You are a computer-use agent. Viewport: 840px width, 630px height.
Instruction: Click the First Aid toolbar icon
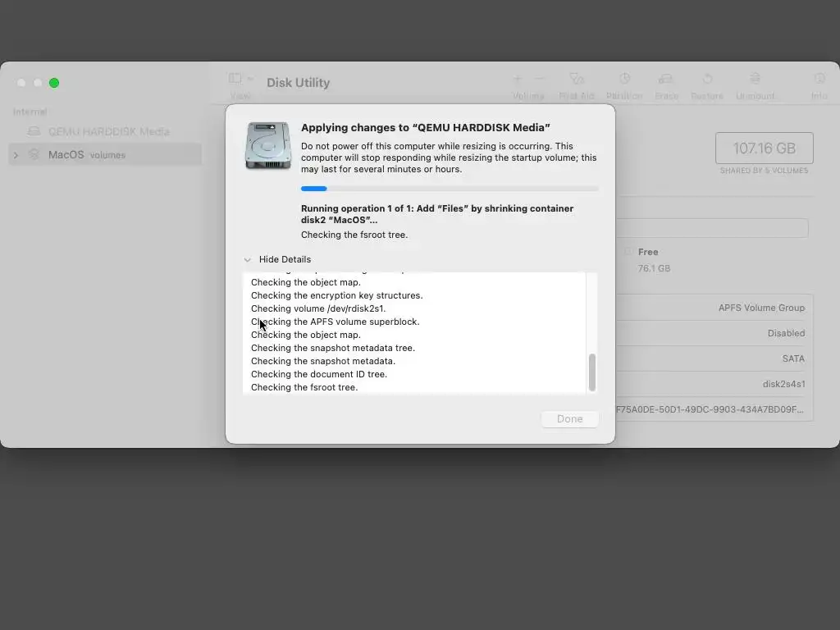pyautogui.click(x=577, y=79)
